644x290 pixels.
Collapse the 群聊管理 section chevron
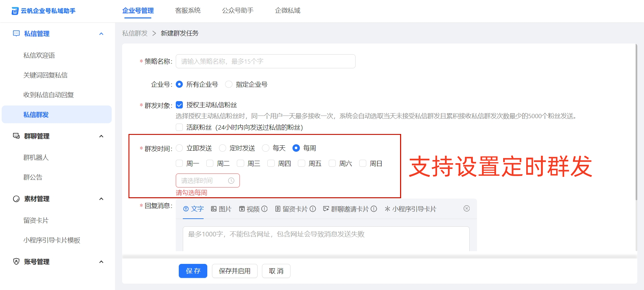101,136
